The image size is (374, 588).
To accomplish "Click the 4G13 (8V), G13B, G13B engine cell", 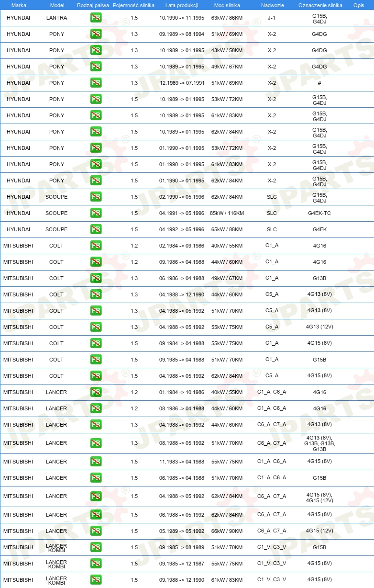I will (x=319, y=443).
